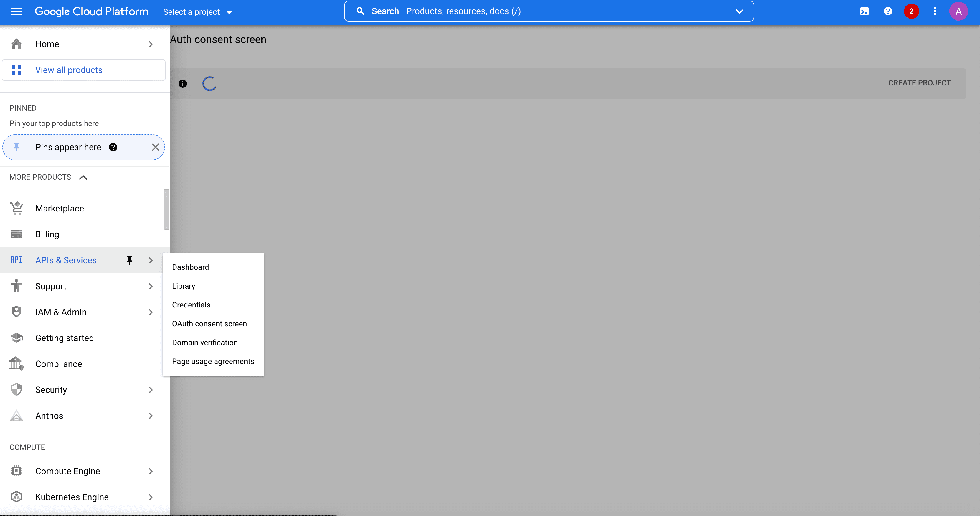Select Credentials from APIs submenu
The image size is (980, 516).
coord(191,305)
